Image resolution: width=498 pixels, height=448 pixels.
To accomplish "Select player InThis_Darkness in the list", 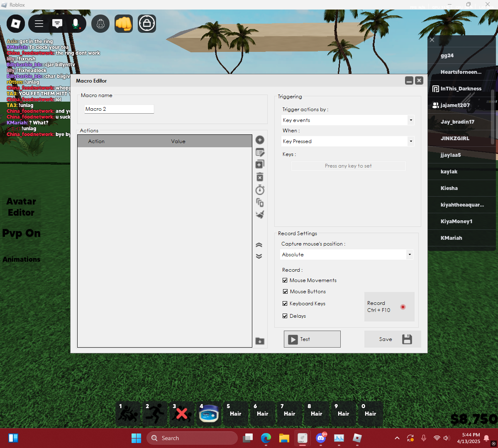I will (462, 89).
